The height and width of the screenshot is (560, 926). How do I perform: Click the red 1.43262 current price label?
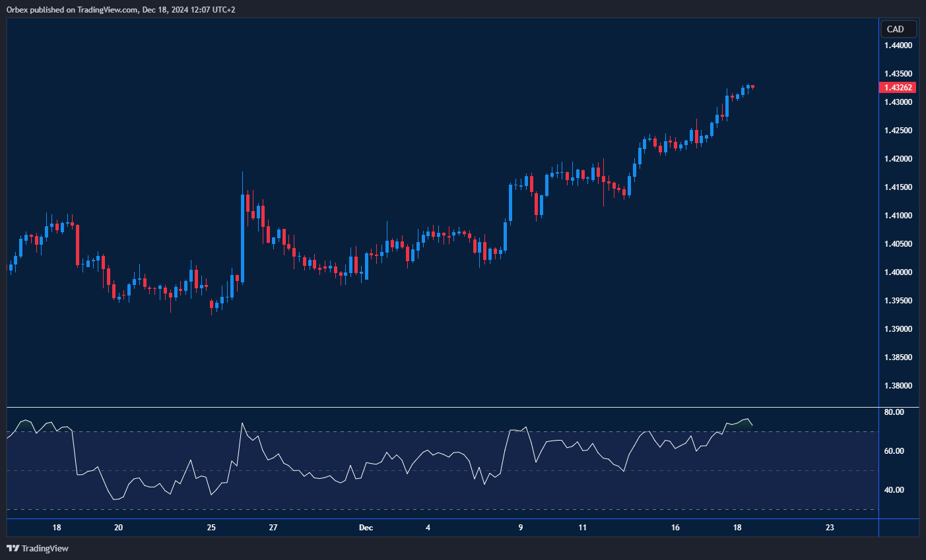(898, 88)
